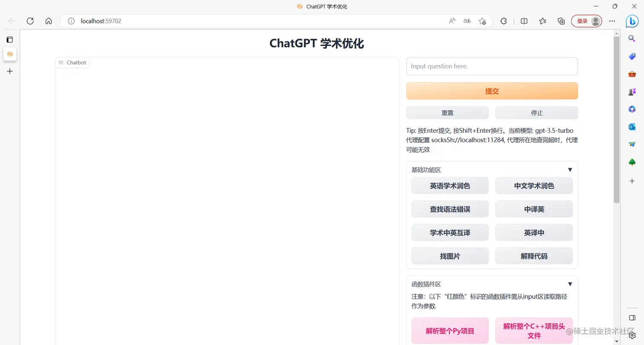Toggle sidebar visibility icon at bottom right
The height and width of the screenshot is (345, 644).
click(632, 318)
